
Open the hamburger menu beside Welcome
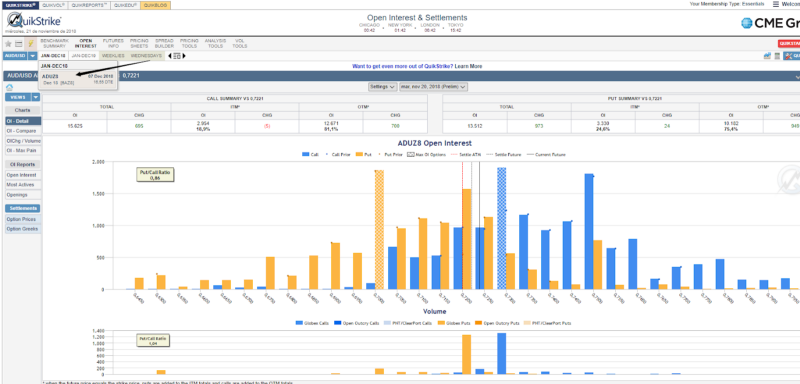click(776, 4)
